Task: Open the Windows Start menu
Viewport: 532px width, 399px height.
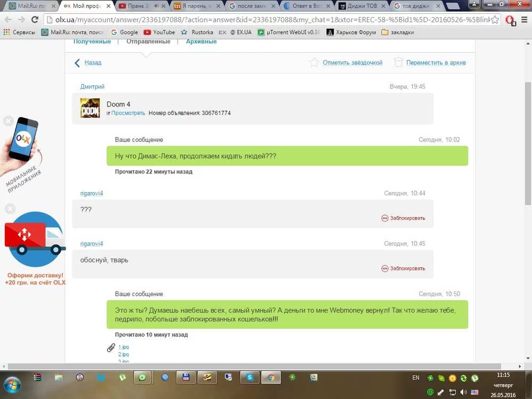Action: click(x=12, y=385)
